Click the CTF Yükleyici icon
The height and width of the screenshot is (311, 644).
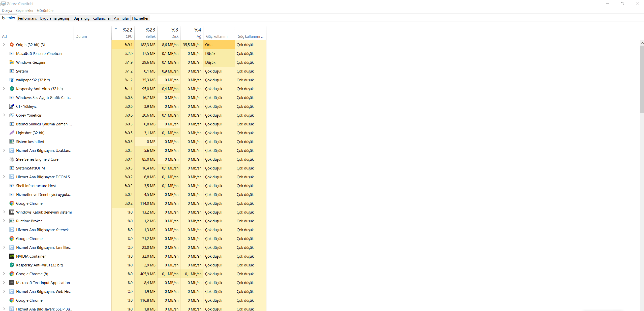[12, 106]
